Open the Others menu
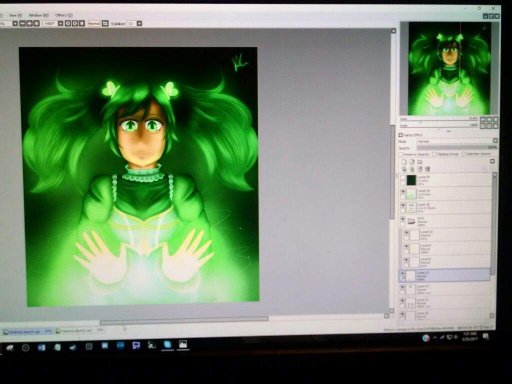Screen dimensions: 512x384 [x=64, y=15]
